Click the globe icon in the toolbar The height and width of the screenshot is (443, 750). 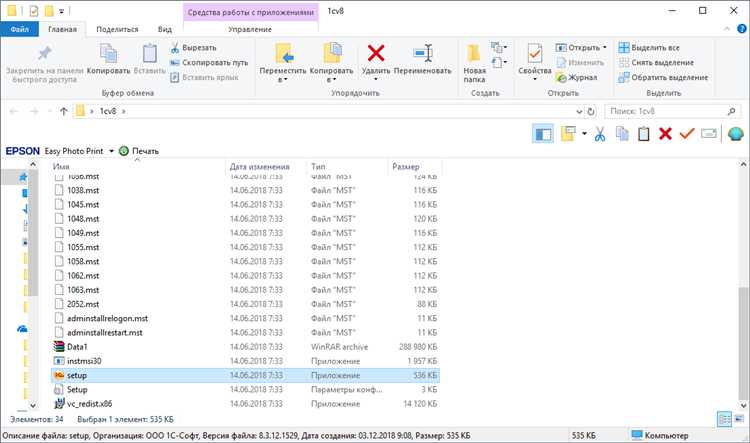click(x=736, y=134)
